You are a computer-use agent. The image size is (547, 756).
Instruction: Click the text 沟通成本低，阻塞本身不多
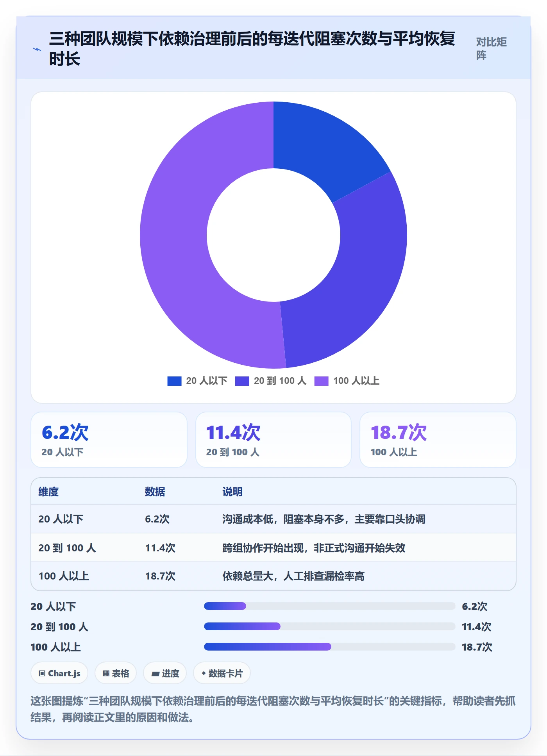tap(283, 519)
